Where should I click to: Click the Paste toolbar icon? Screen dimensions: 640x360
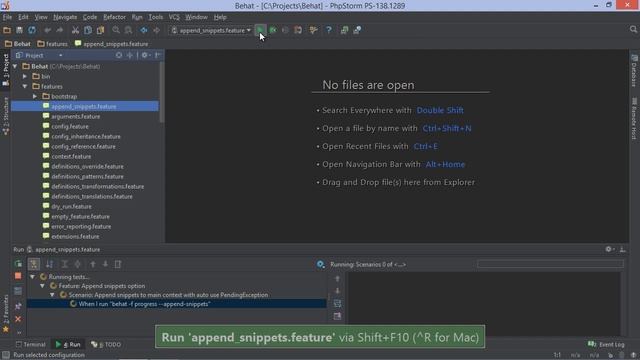pyautogui.click(x=100, y=30)
